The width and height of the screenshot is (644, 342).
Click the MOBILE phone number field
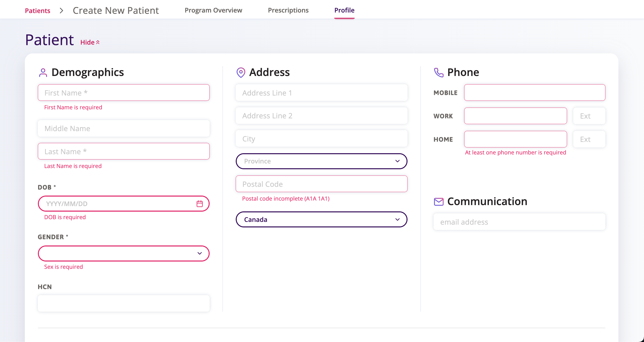pos(534,93)
